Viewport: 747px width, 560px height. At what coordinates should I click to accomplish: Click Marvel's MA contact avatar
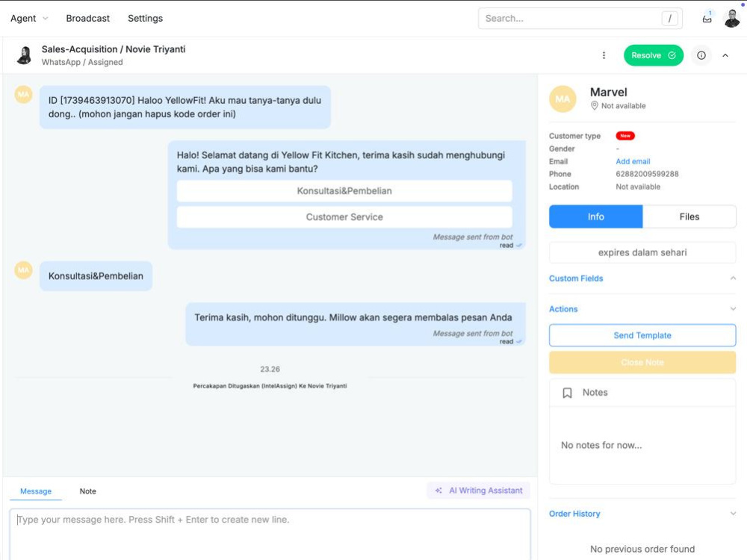562,99
